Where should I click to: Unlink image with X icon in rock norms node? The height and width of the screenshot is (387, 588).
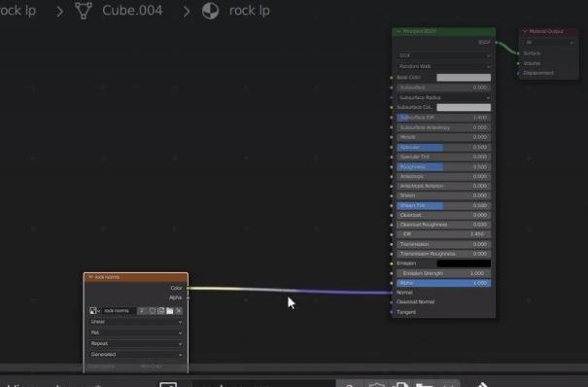click(x=179, y=311)
